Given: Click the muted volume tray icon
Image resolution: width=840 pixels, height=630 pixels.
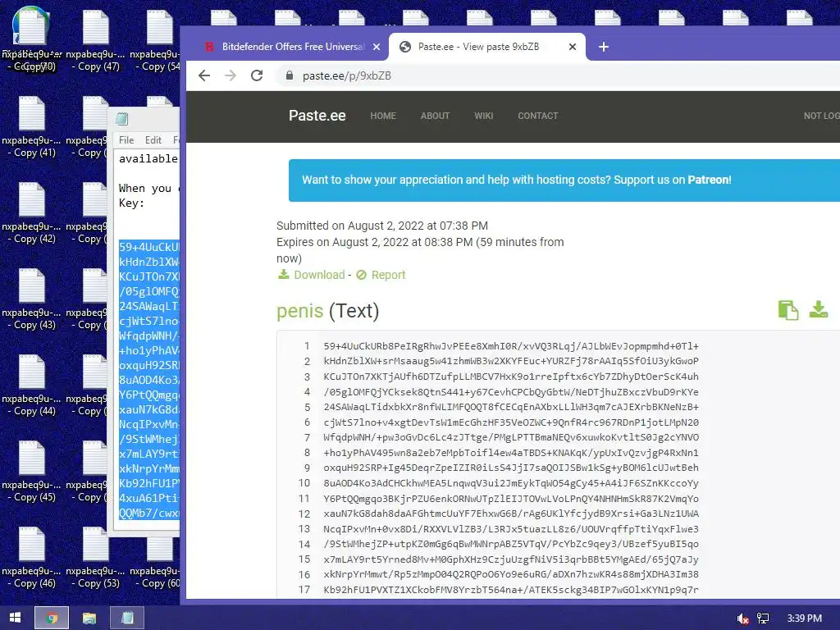Looking at the screenshot, I should tap(742, 619).
